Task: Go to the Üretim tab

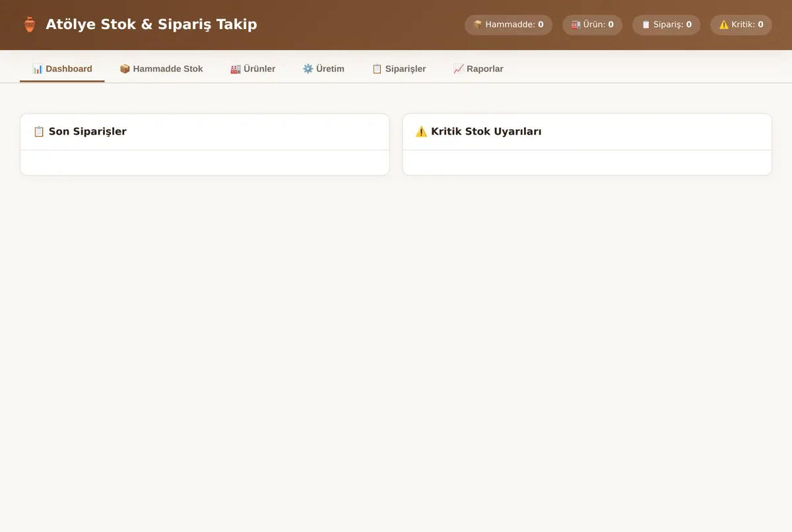Action: click(323, 69)
